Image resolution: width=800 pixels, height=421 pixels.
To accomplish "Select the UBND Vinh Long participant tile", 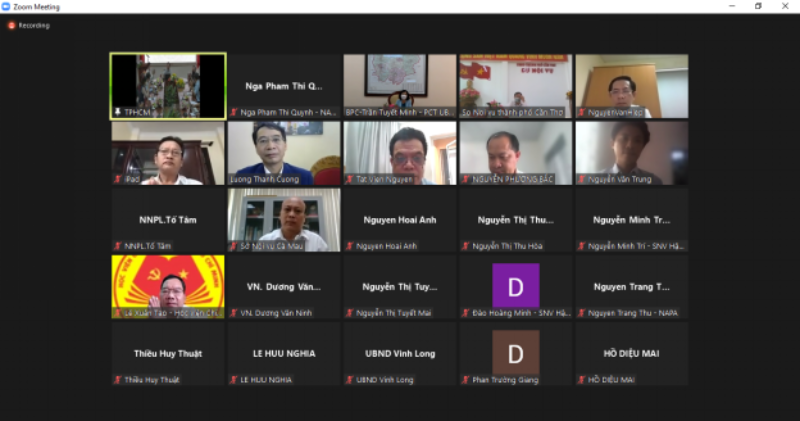I will [400, 353].
